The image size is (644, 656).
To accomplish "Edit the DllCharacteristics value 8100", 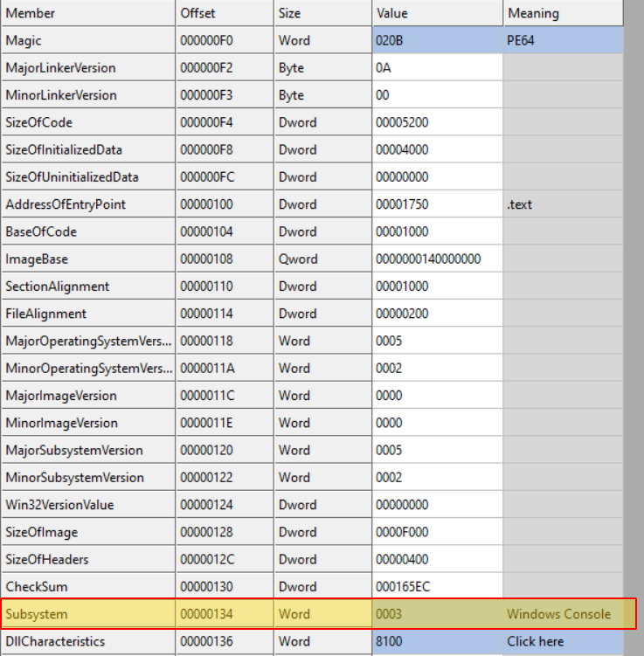I will click(x=437, y=641).
